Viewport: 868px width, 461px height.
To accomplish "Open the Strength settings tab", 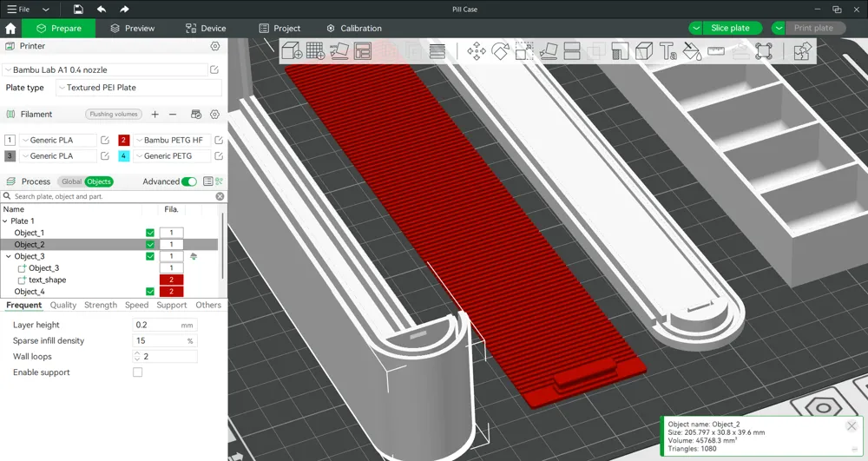I will point(101,305).
